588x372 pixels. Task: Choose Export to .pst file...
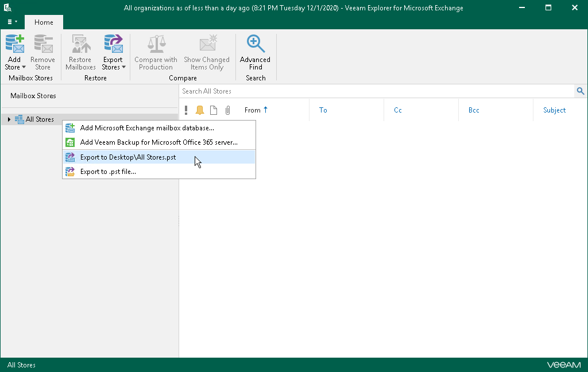pyautogui.click(x=159, y=172)
